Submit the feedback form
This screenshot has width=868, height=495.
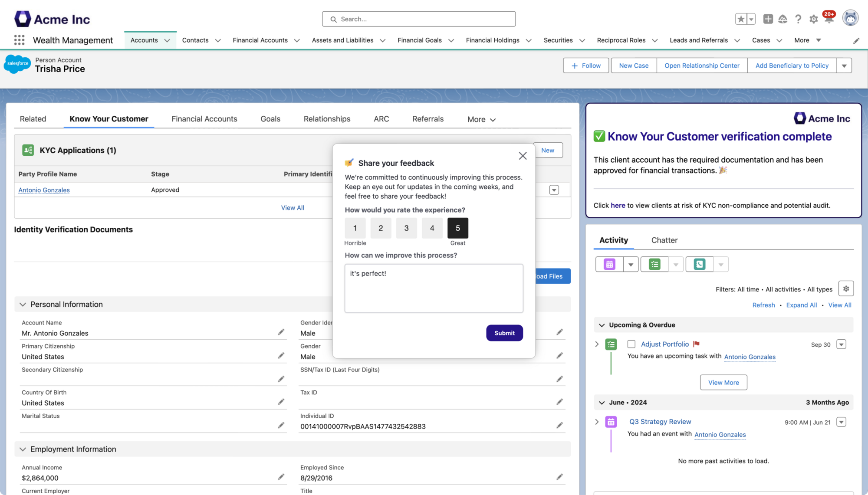tap(504, 333)
